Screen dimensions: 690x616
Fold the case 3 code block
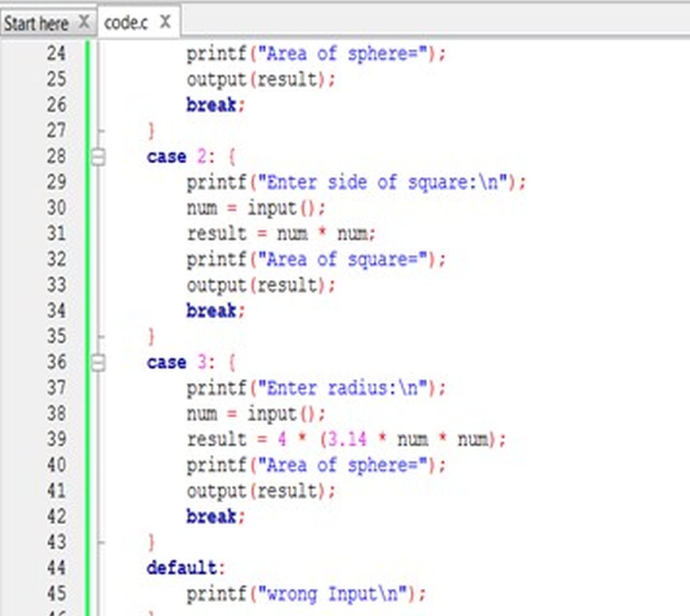(98, 363)
